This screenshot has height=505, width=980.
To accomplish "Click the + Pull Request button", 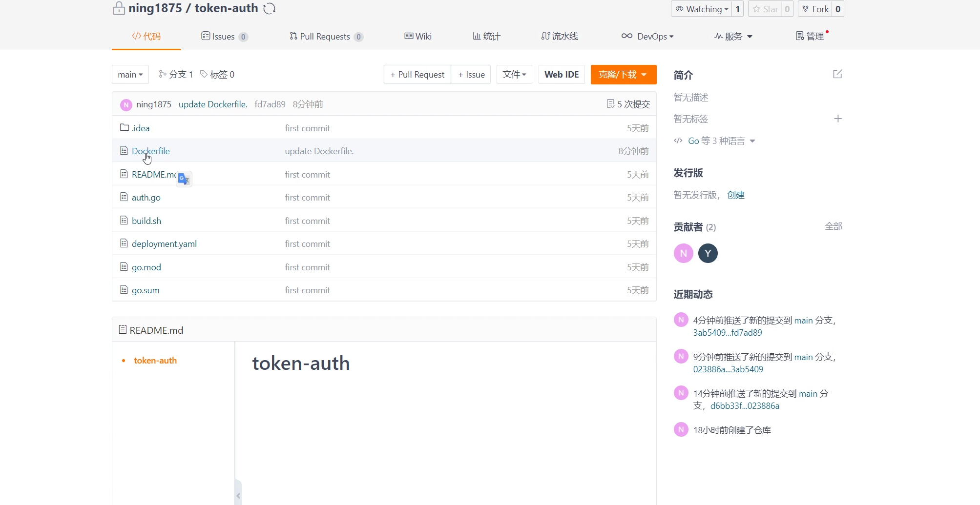I will (417, 75).
